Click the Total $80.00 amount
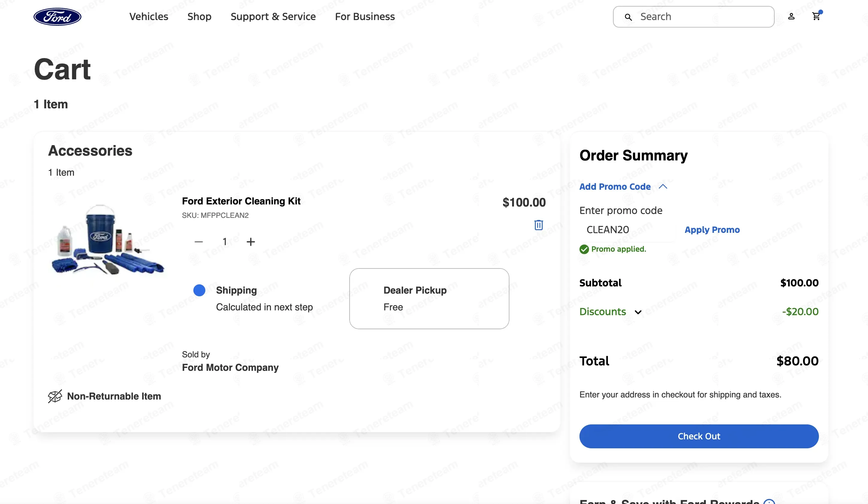Viewport: 868px width, 504px height. [797, 361]
